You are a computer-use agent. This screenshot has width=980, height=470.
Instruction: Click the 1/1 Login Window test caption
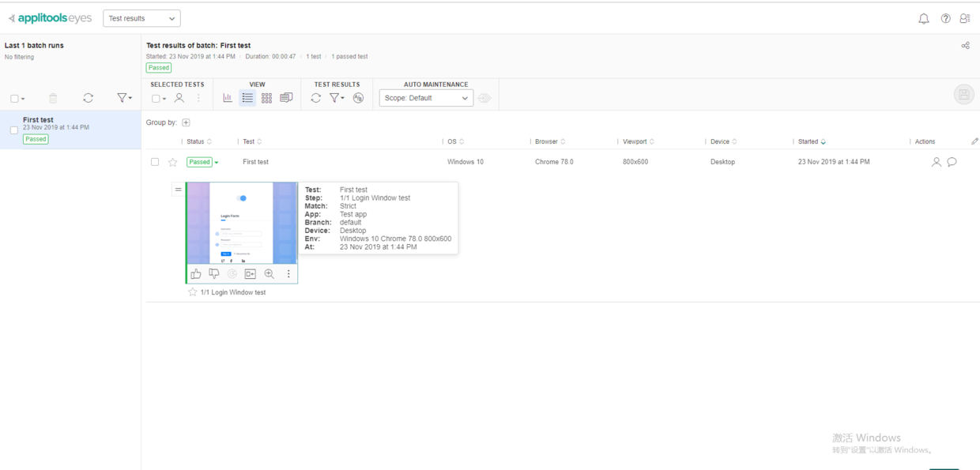pos(233,292)
